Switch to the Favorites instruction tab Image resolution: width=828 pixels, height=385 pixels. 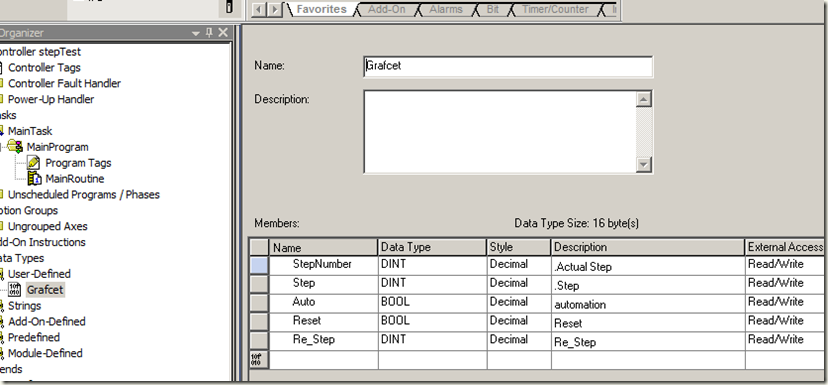point(321,9)
